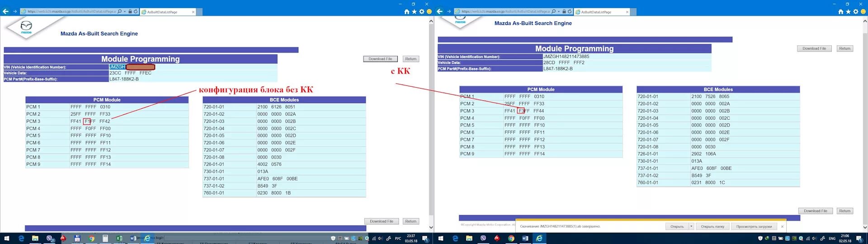Click 726-01-01 row label in left window
Screen dimensions: 868x244
(x=214, y=164)
